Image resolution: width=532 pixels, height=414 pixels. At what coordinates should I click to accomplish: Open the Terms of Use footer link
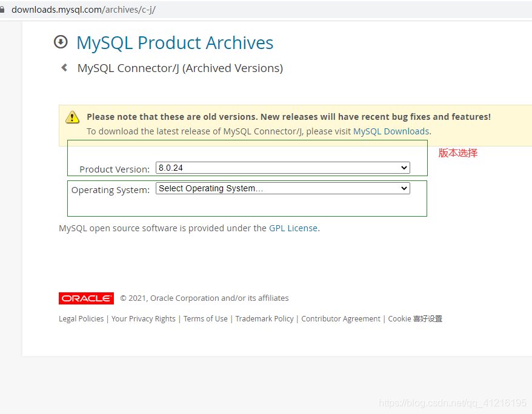click(x=205, y=319)
